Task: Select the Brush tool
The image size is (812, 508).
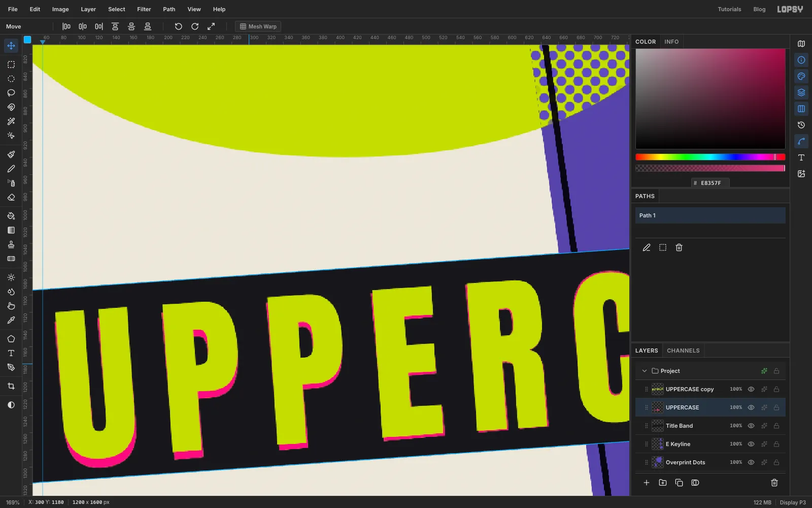Action: pyautogui.click(x=11, y=154)
